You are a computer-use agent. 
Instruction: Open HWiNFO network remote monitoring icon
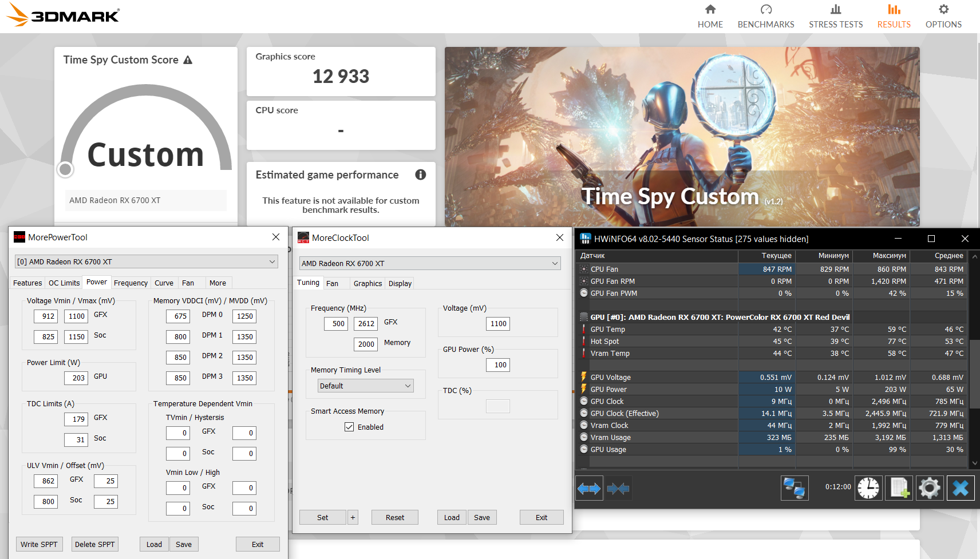click(x=795, y=488)
